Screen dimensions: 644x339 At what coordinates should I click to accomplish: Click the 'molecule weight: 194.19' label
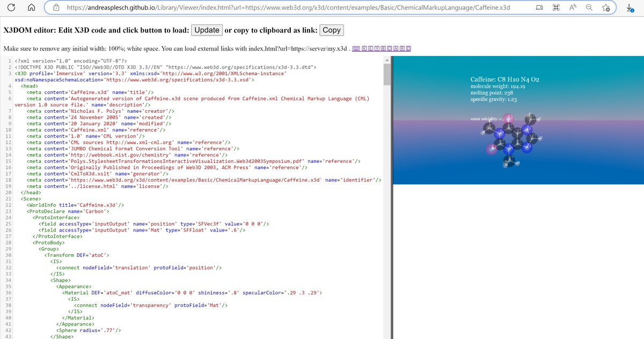tap(497, 86)
